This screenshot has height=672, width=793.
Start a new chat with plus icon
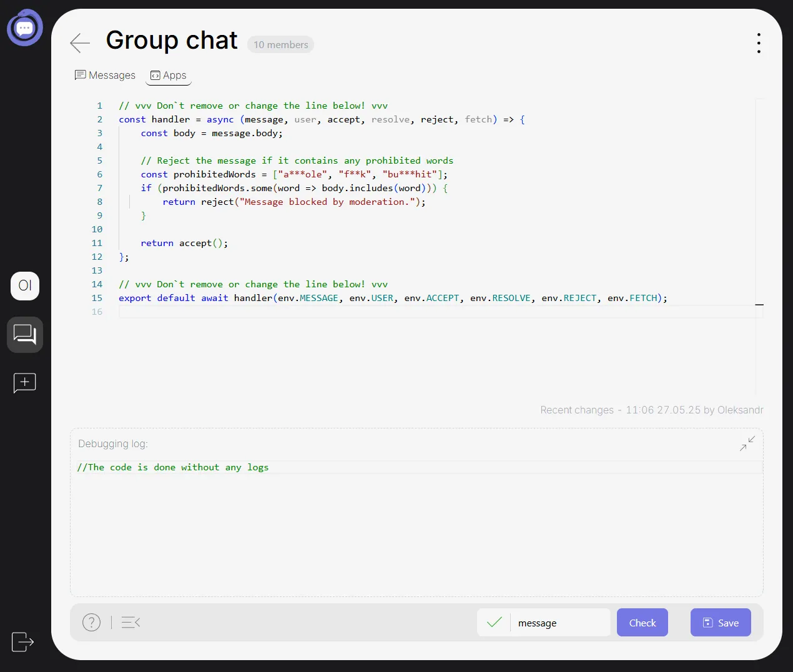tap(25, 382)
